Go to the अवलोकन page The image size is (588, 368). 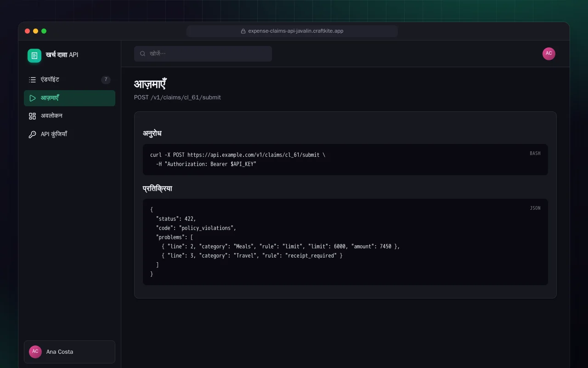[69, 116]
